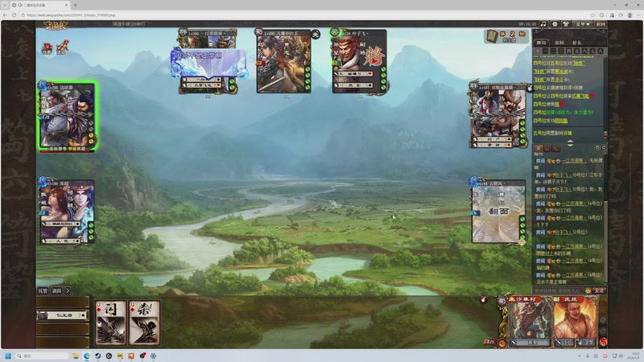Click the red yin-yang icon bottom right
This screenshot has width=644, height=362.
[x=603, y=341]
